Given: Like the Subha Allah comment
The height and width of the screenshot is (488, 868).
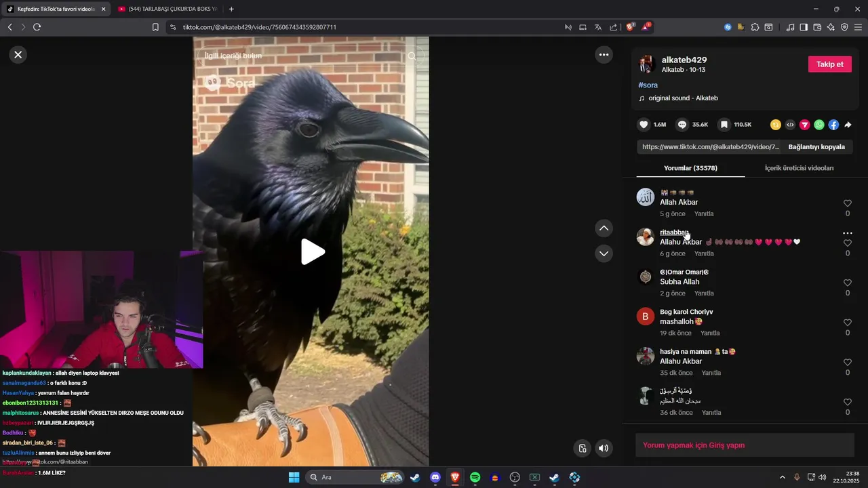Looking at the screenshot, I should click(847, 283).
